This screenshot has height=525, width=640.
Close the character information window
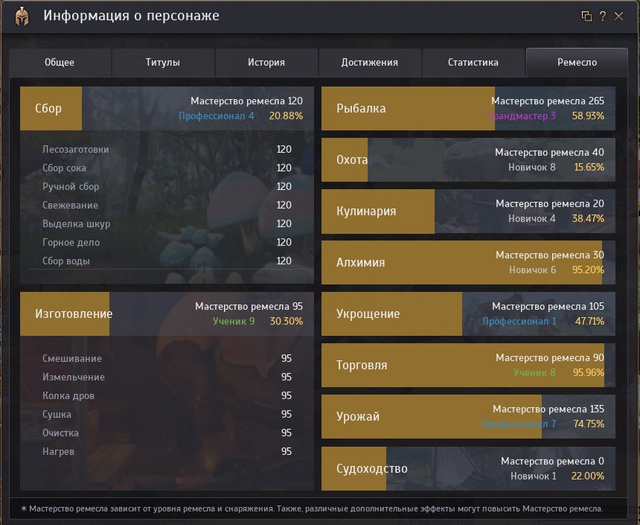[619, 16]
